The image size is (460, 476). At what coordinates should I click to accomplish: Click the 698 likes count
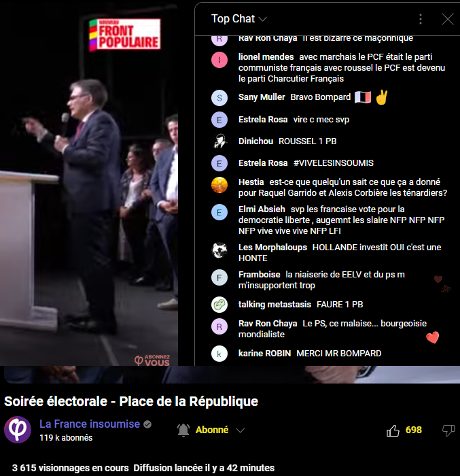tap(414, 430)
